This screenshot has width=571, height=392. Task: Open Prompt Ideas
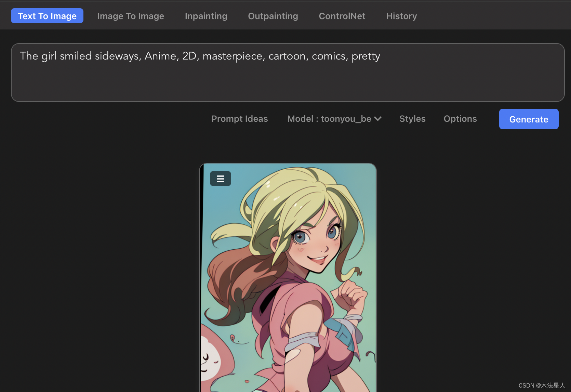click(240, 119)
